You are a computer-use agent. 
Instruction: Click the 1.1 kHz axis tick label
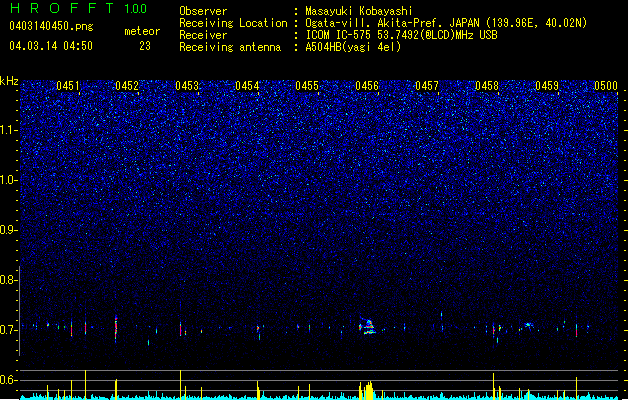tap(8, 130)
